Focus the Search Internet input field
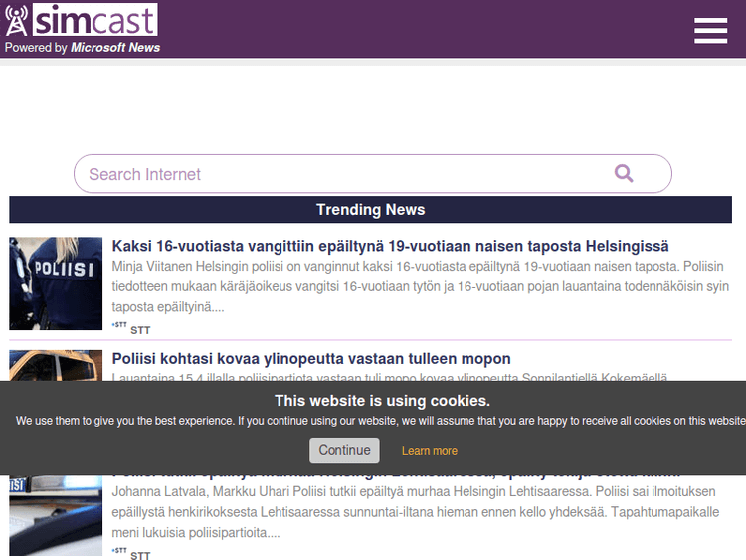This screenshot has width=746, height=560. coord(338,174)
